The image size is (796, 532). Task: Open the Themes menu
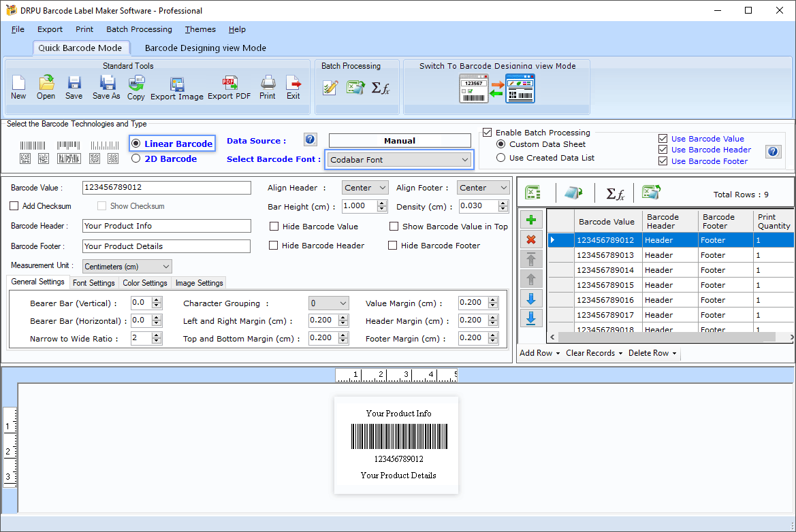[x=200, y=29]
